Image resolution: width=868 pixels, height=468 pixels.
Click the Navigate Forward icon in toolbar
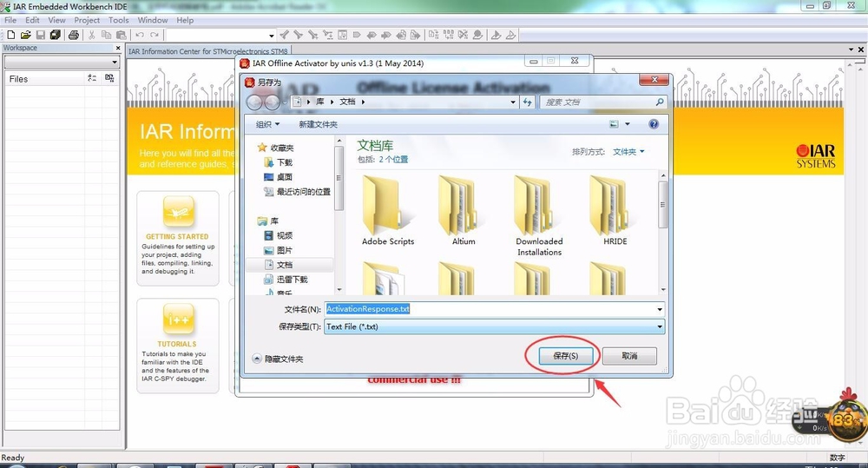click(x=415, y=35)
